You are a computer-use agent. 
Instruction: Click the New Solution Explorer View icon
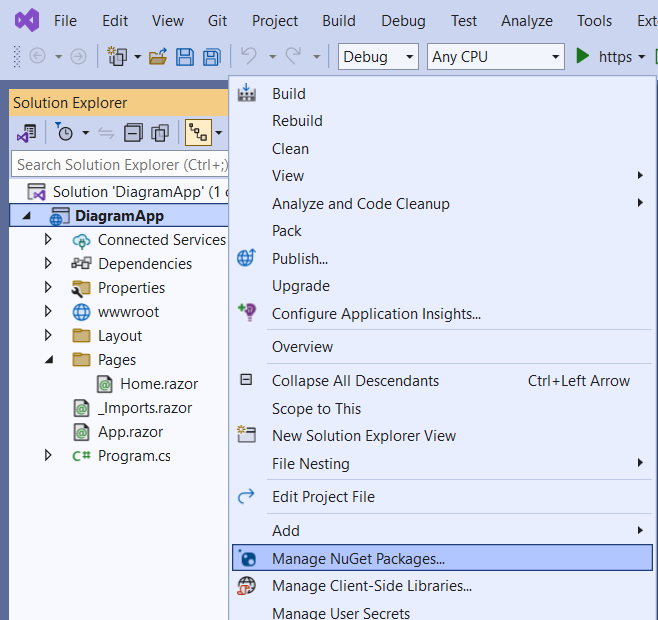point(246,434)
